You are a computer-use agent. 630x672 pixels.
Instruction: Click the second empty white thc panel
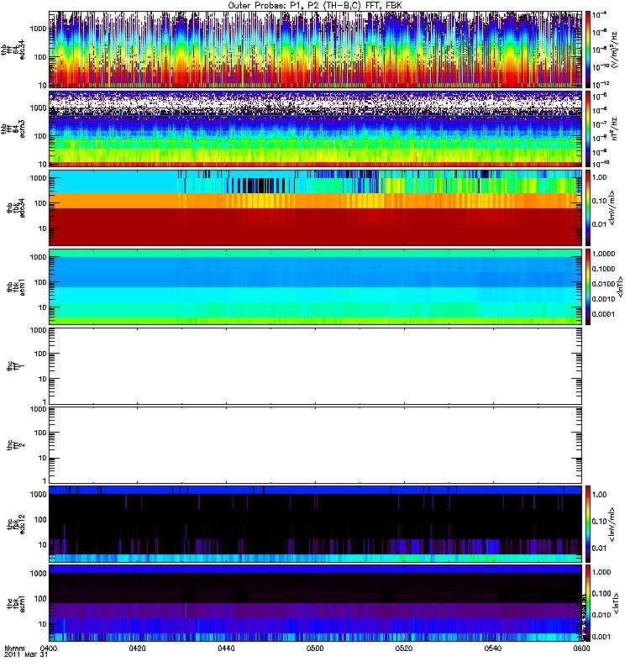315,444
